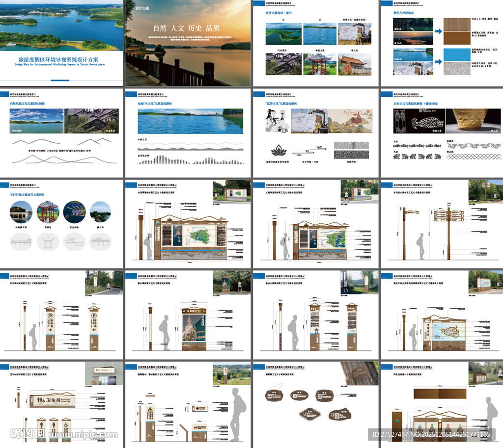Select the circular red pavilion photo
The height and width of the screenshot is (448, 503).
tap(48, 212)
